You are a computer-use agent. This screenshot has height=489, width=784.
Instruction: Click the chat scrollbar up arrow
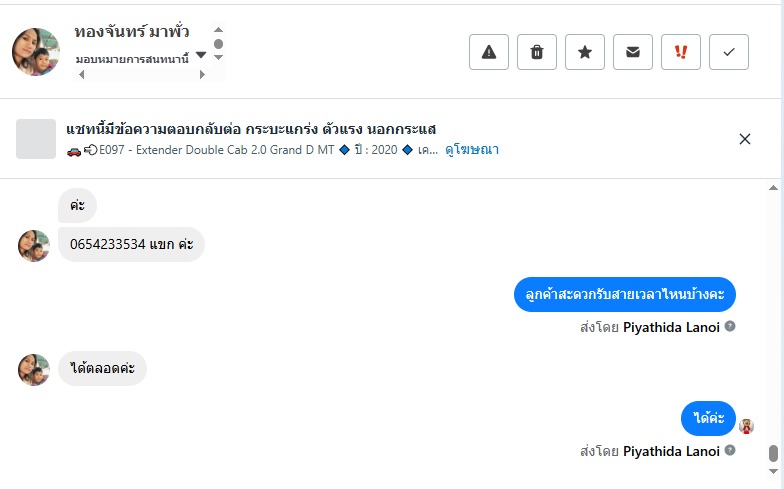click(772, 188)
